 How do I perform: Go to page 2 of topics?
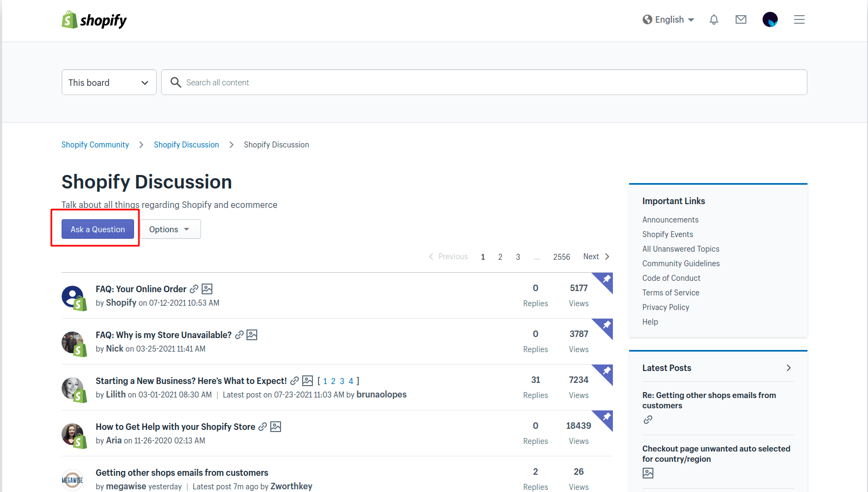tap(500, 257)
